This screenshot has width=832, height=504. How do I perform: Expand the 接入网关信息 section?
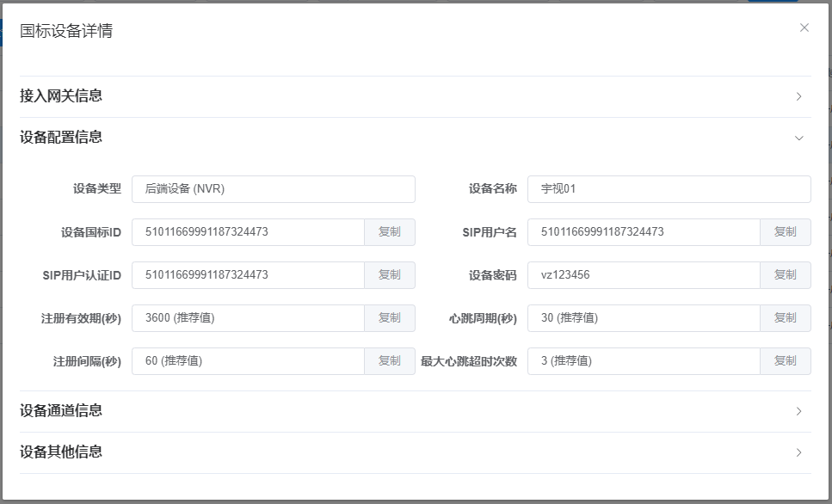coord(416,96)
